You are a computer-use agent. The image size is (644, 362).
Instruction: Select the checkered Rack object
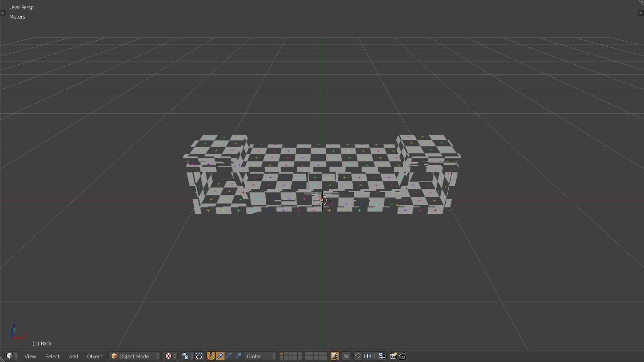[322, 174]
